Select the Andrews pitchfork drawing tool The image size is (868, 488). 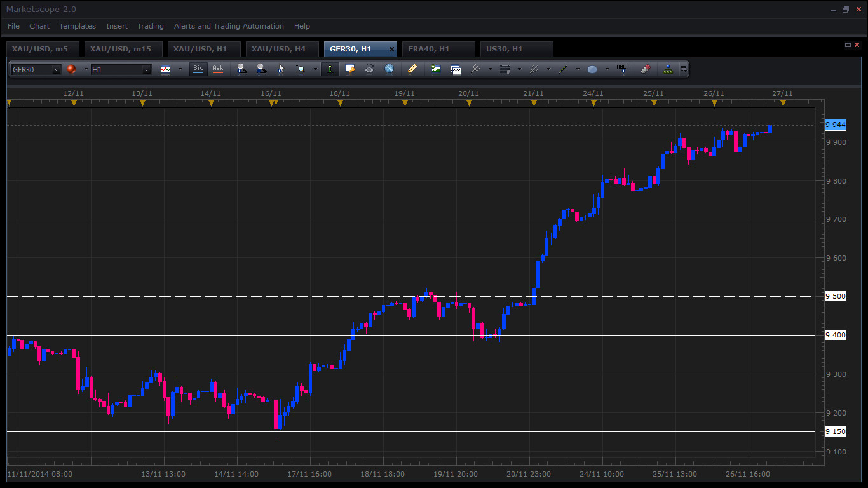point(476,69)
